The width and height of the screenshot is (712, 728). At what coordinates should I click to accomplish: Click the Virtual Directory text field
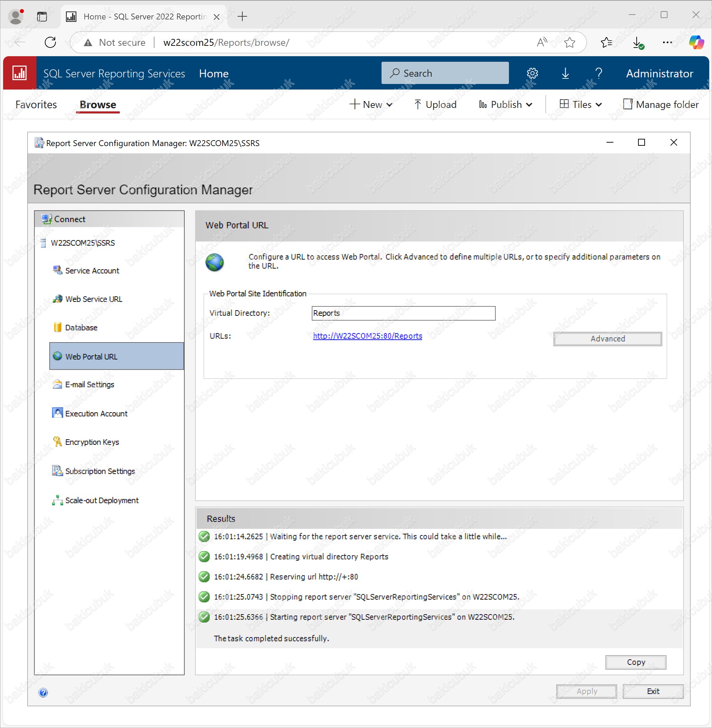pyautogui.click(x=403, y=313)
